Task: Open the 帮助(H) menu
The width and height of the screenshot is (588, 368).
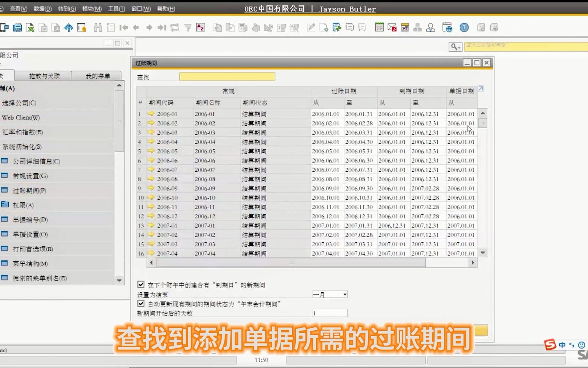Action: coord(166,9)
